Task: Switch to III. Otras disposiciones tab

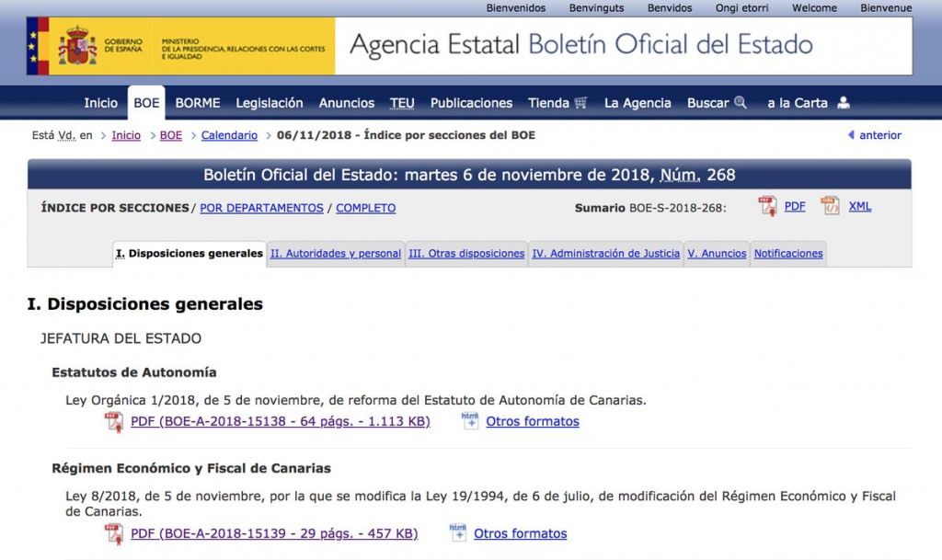Action: [466, 253]
